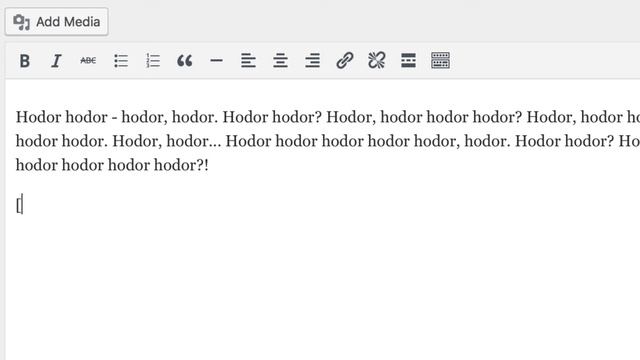Click the words 'Hodor hodor - hodor, hodor.'

click(117, 118)
